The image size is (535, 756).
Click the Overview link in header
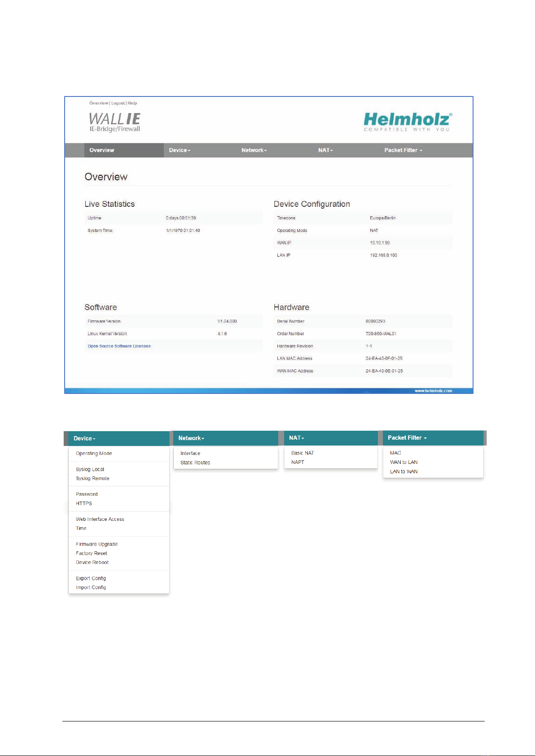(99, 103)
